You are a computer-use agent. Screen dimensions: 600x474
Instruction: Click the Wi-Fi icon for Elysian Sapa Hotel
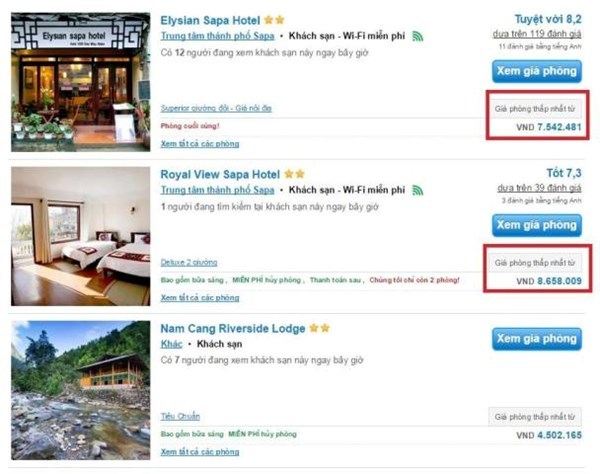418,36
